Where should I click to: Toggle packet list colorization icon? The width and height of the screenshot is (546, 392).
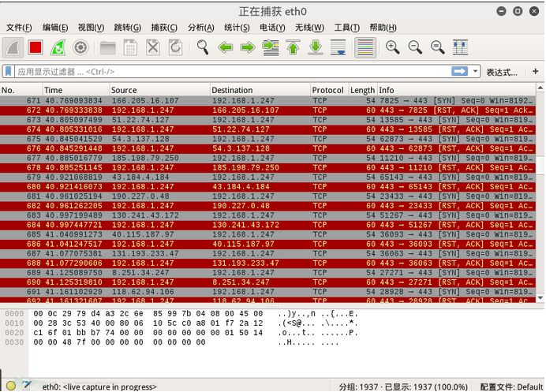coord(365,47)
